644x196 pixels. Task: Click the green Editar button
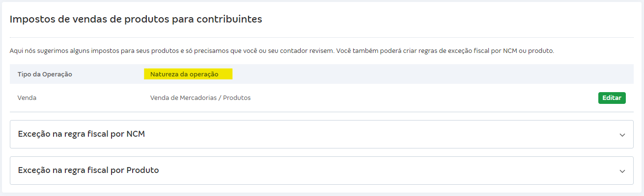click(x=612, y=98)
